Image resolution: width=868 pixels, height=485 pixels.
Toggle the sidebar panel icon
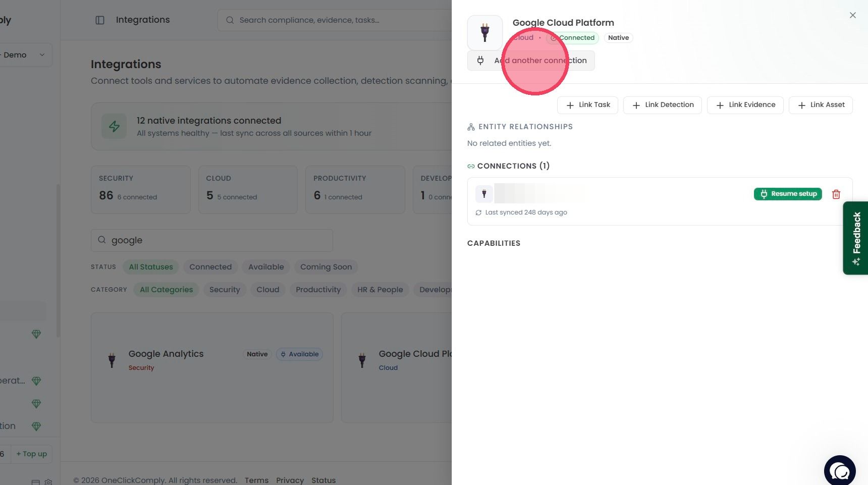pos(100,20)
